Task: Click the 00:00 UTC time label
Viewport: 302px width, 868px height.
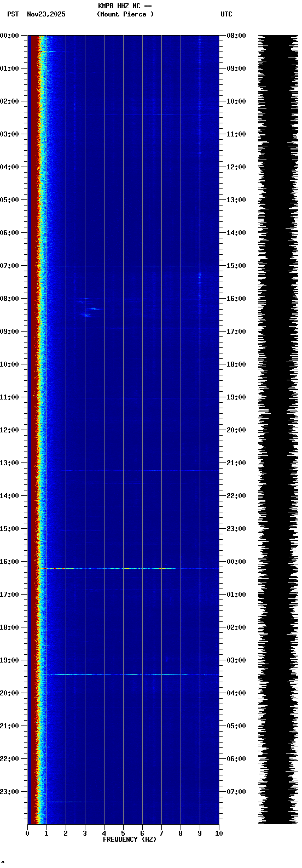Action: pos(236,562)
